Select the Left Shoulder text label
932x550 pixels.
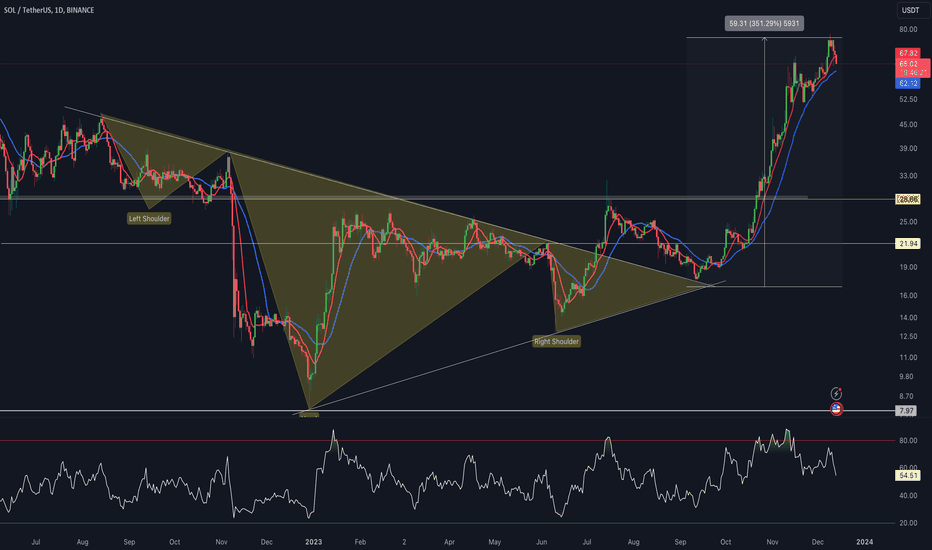(x=149, y=219)
